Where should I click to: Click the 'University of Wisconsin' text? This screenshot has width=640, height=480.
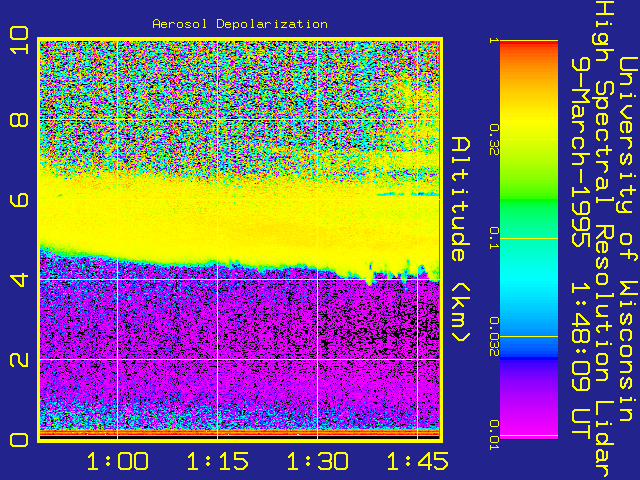[x=629, y=240]
